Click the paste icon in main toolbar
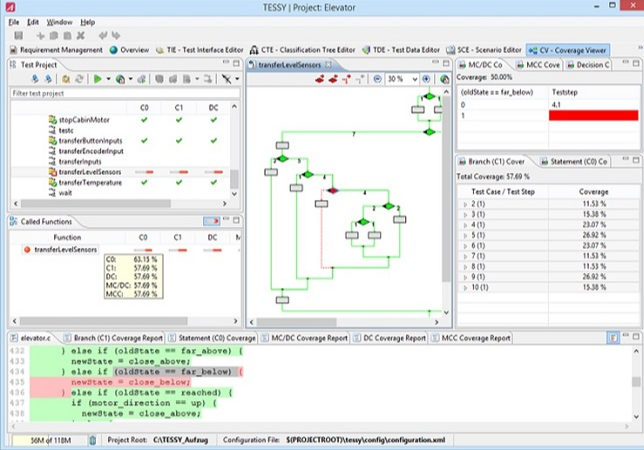 click(x=67, y=36)
